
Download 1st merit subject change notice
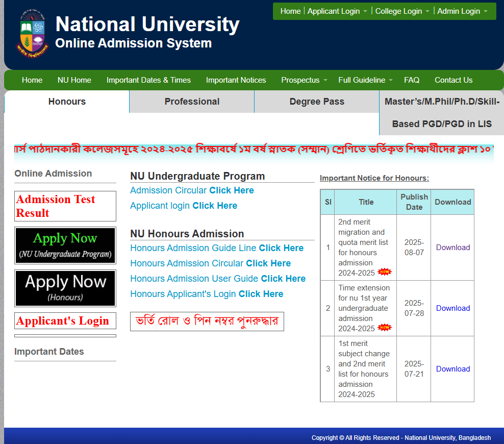pos(452,369)
